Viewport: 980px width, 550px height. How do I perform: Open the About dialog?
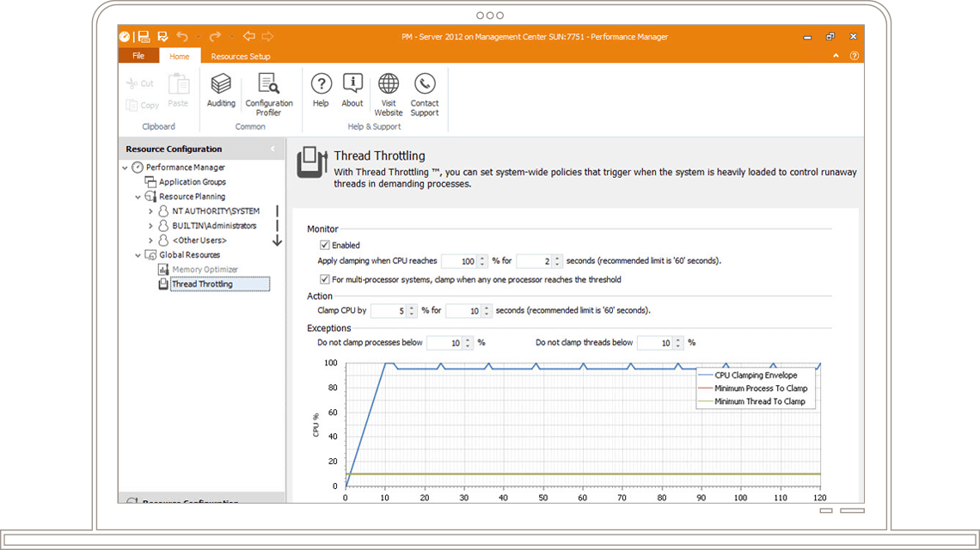pos(352,90)
